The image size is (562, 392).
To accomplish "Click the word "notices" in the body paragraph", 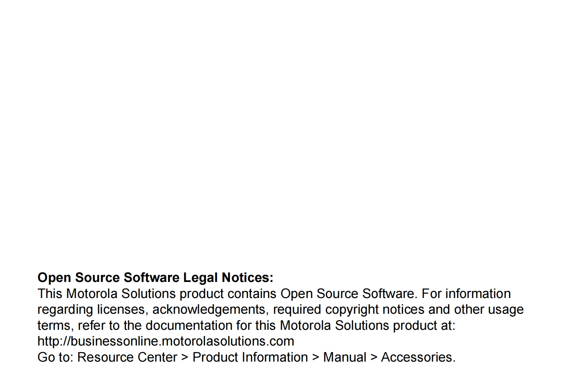I will coord(403,310).
